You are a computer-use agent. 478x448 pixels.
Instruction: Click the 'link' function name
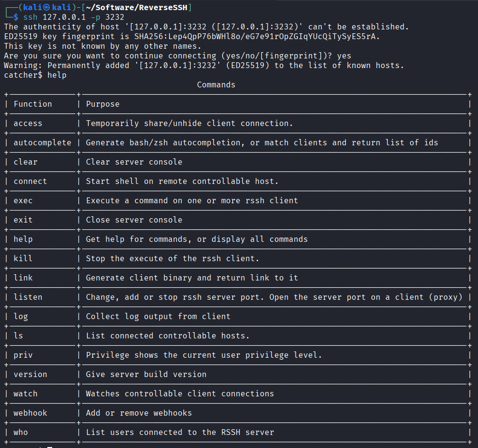pos(23,278)
